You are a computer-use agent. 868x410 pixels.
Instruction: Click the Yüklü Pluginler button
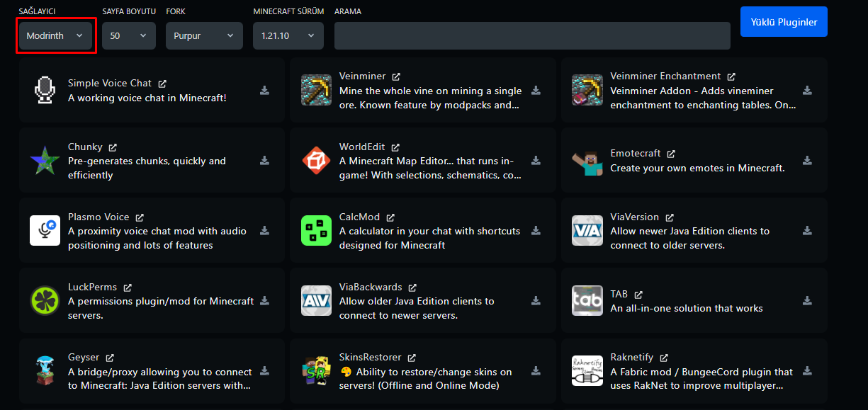[784, 22]
